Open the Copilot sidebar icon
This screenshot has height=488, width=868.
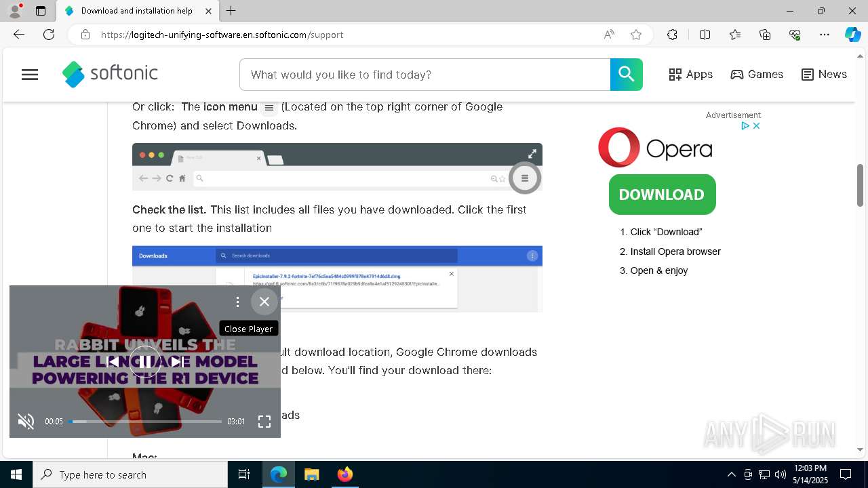[852, 35]
